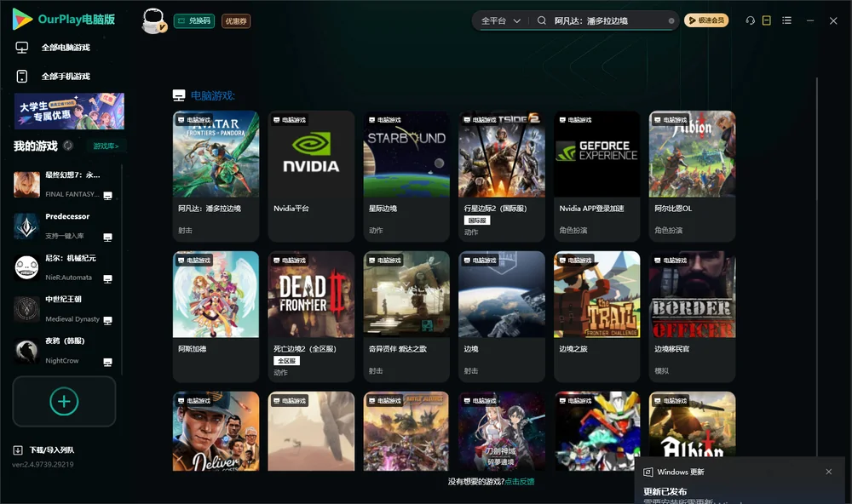
Task: Open the 大学生专属优惠 banner
Action: [69, 111]
